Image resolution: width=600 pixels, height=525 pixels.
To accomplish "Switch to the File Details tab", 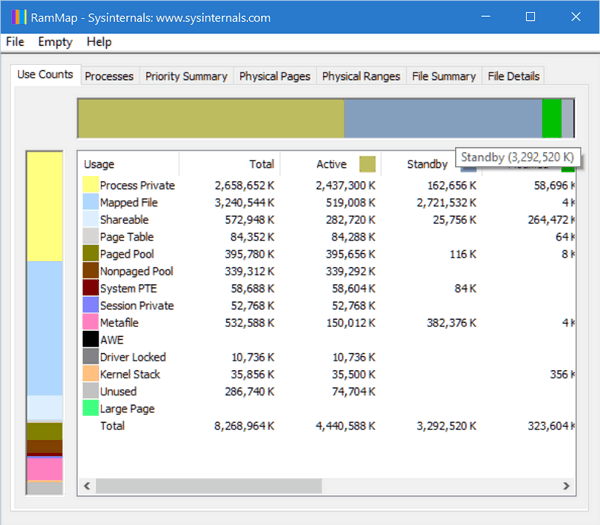I will click(x=514, y=76).
